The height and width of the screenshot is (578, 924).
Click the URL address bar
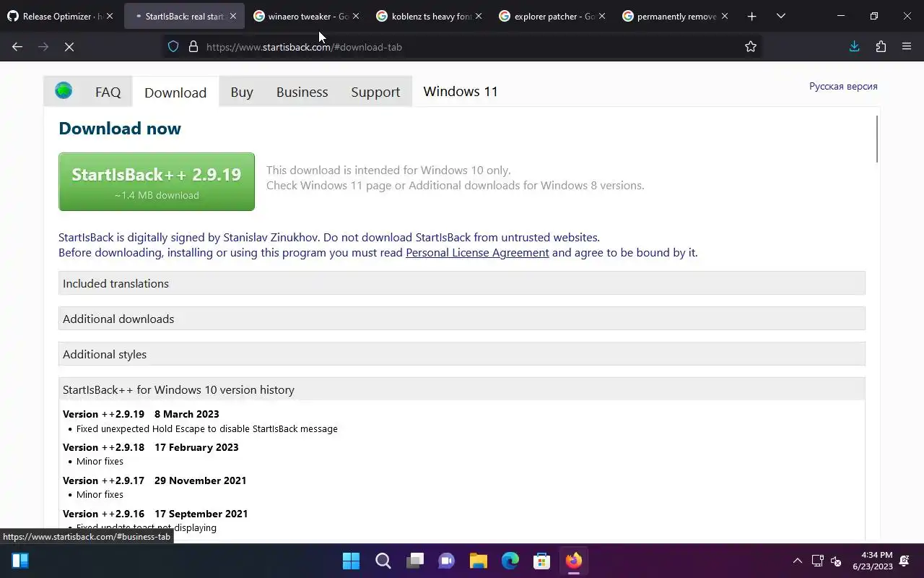(x=462, y=47)
